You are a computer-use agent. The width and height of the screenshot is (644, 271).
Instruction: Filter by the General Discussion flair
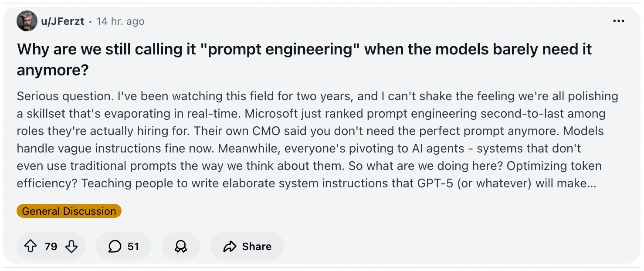click(x=69, y=211)
